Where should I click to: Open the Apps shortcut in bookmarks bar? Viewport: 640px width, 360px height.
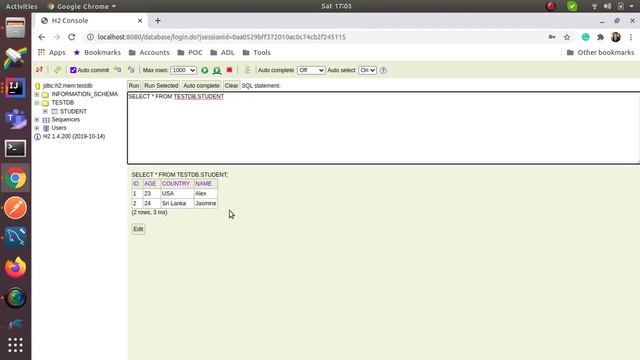pyautogui.click(x=51, y=52)
